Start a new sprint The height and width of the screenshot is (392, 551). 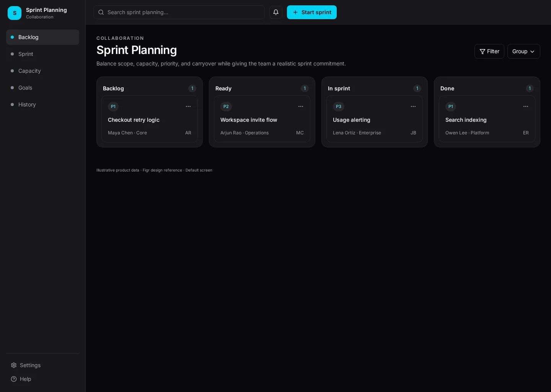[x=312, y=12]
